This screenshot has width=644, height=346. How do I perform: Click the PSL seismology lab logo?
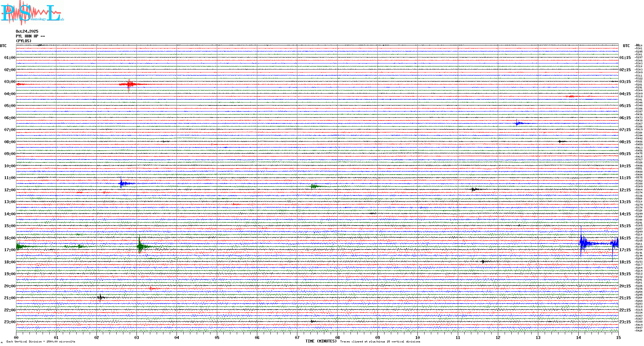[32, 13]
